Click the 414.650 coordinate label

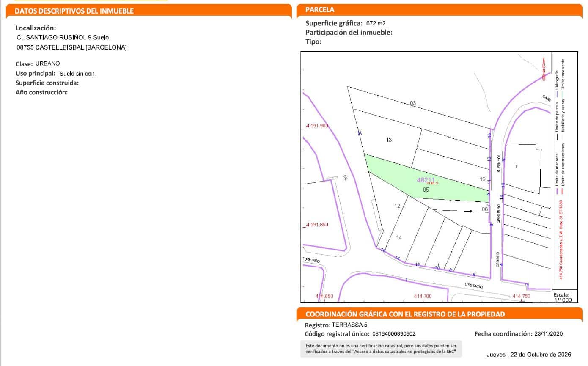[x=324, y=296]
